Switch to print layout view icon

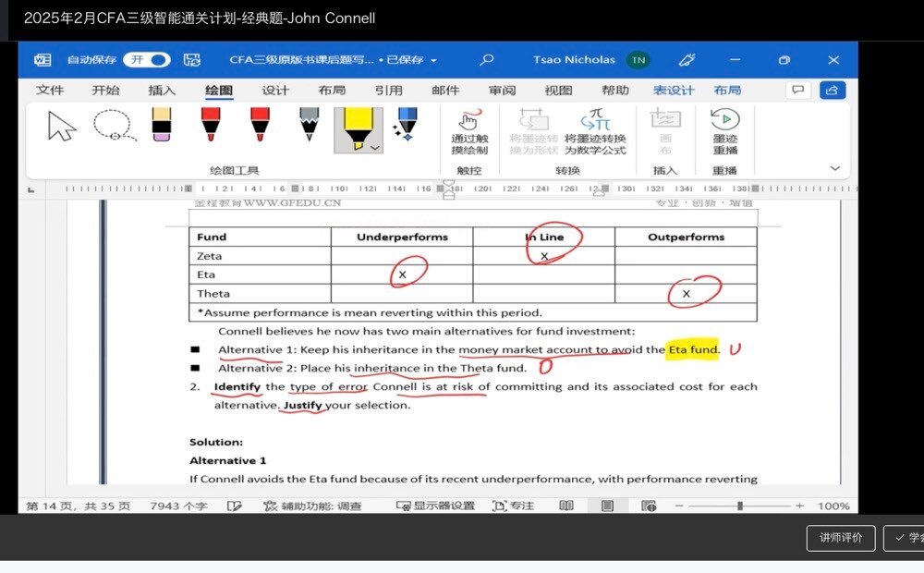[608, 506]
